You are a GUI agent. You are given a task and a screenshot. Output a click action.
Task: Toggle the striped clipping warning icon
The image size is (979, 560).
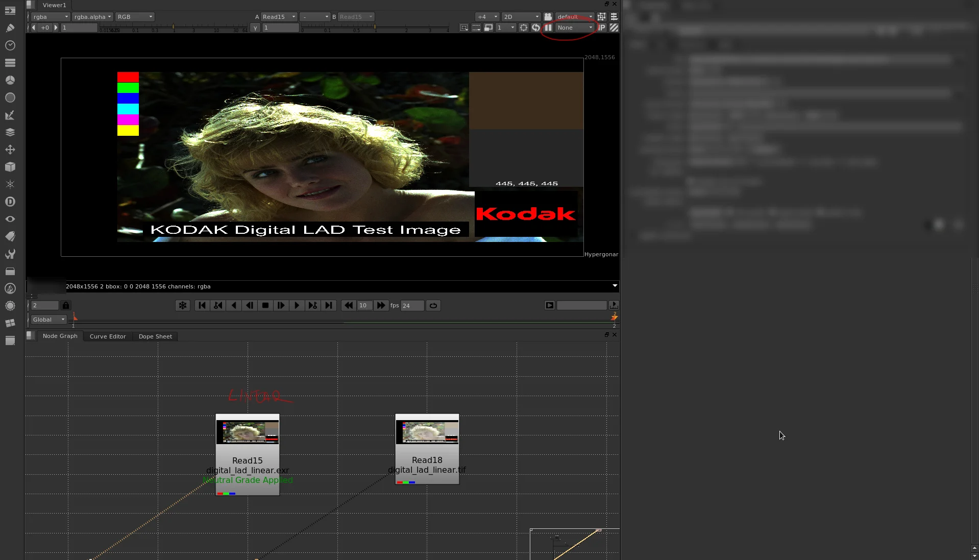coord(614,28)
